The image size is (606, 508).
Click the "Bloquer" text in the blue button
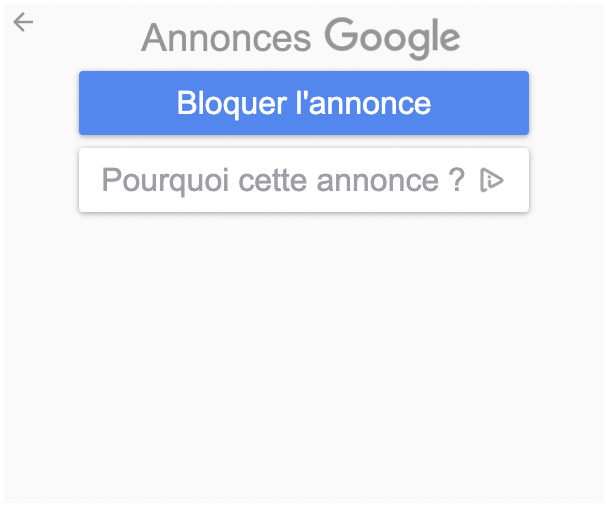tap(232, 104)
